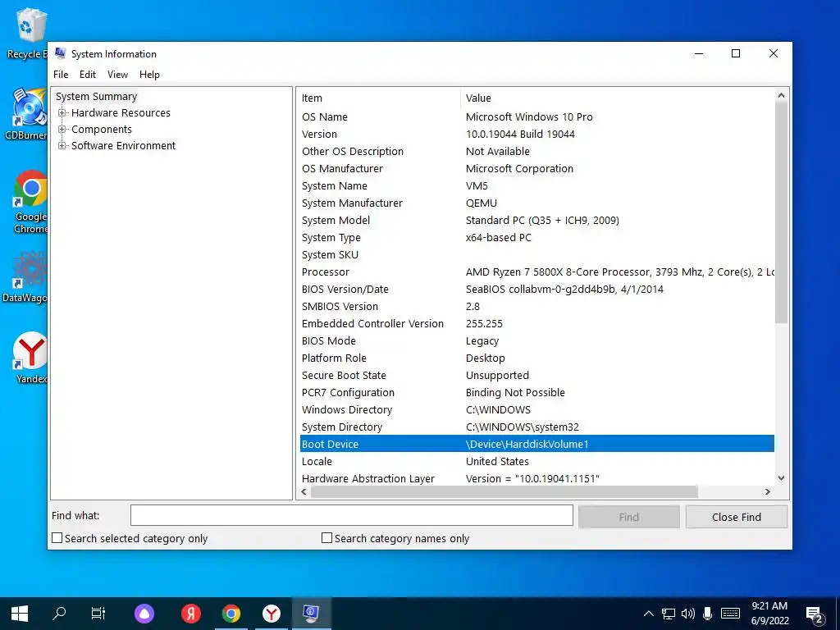This screenshot has height=630, width=840.
Task: Click the Close Find button
Action: pyautogui.click(x=737, y=517)
